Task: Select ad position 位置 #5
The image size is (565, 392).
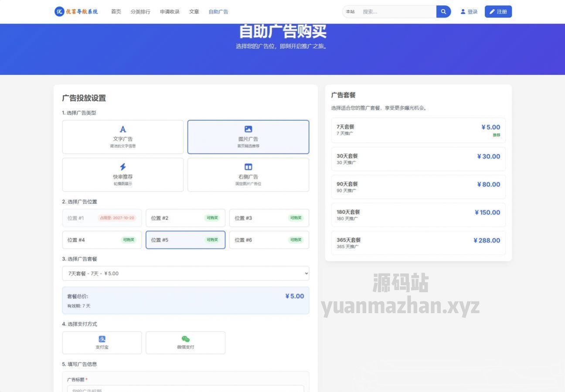Action: coord(185,240)
